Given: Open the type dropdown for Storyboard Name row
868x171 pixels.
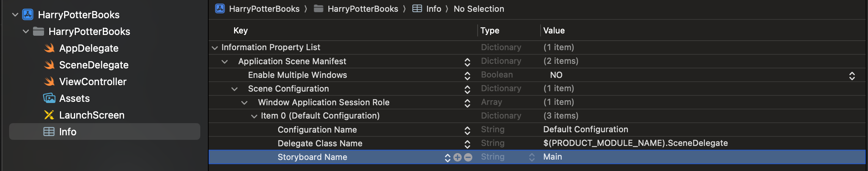Looking at the screenshot, I should (532, 157).
